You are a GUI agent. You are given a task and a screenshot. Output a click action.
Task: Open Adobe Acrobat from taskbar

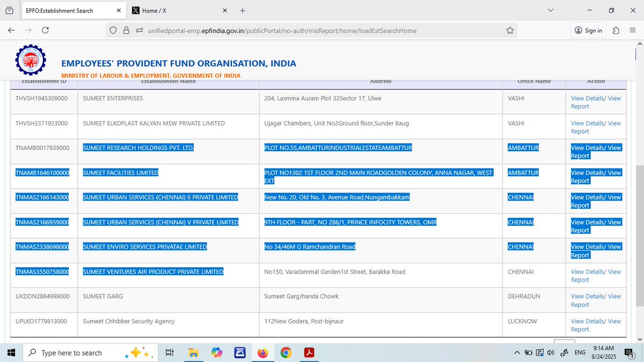coord(309,352)
